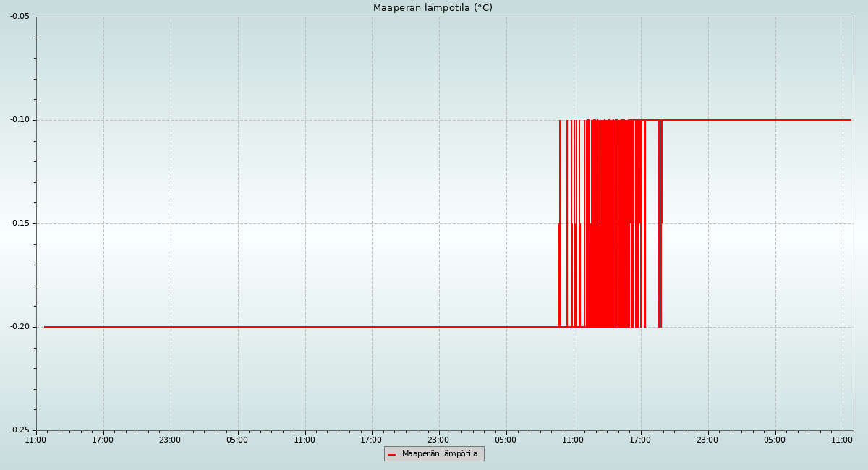Image resolution: width=868 pixels, height=470 pixels.
Task: Click the red legend color swatch
Action: point(392,455)
